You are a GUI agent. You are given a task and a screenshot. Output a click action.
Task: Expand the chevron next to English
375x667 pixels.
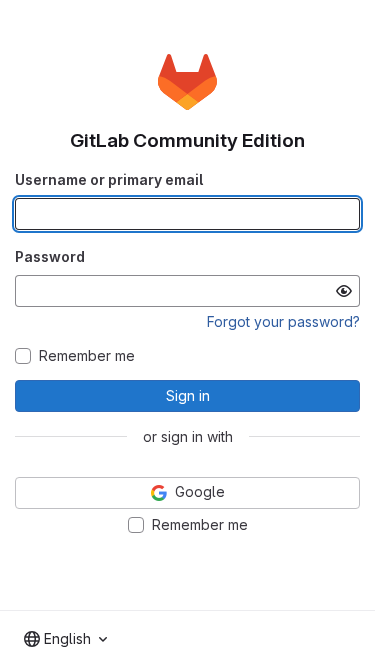pyautogui.click(x=103, y=639)
